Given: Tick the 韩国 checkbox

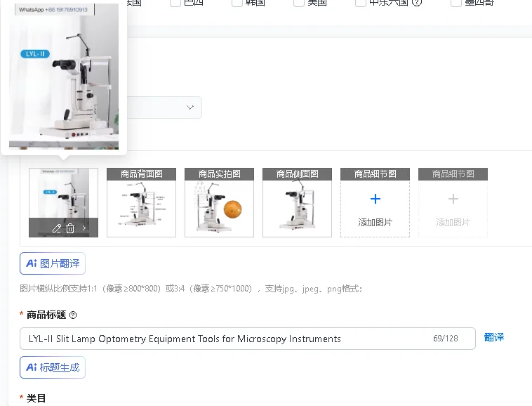Looking at the screenshot, I should coord(237,2).
